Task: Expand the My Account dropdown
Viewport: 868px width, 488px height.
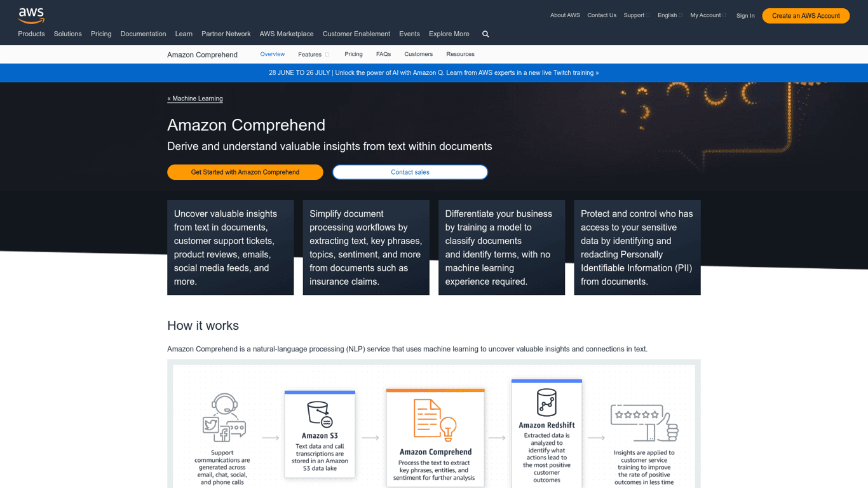Action: point(708,15)
